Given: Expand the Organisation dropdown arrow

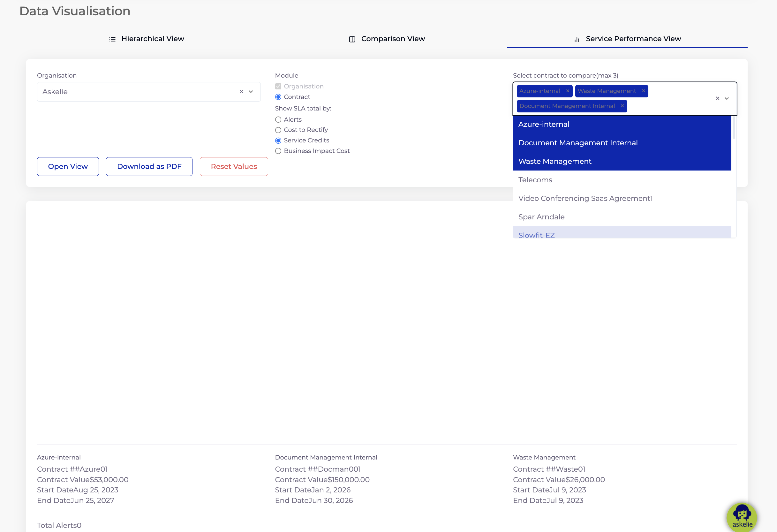Looking at the screenshot, I should tap(251, 92).
